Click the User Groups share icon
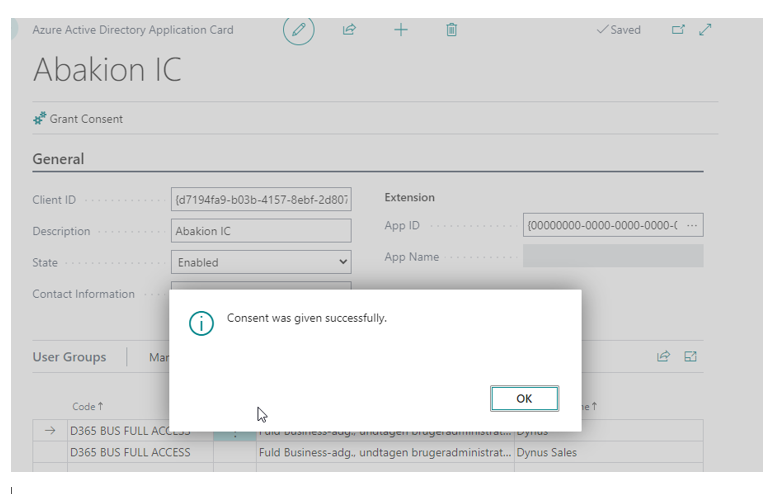 coord(663,356)
